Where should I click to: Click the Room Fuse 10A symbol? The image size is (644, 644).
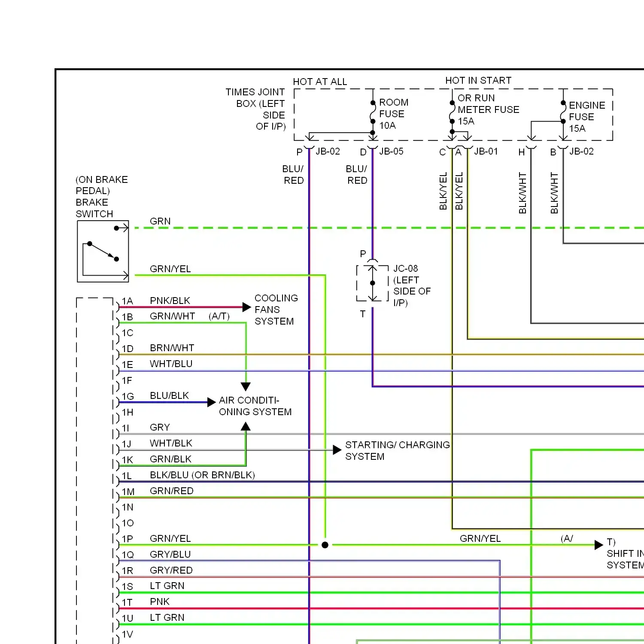click(x=373, y=112)
